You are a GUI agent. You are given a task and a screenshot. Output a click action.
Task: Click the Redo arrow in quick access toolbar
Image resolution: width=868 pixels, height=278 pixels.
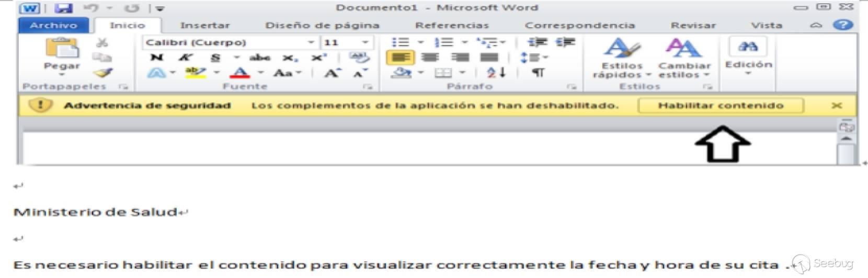click(x=133, y=8)
